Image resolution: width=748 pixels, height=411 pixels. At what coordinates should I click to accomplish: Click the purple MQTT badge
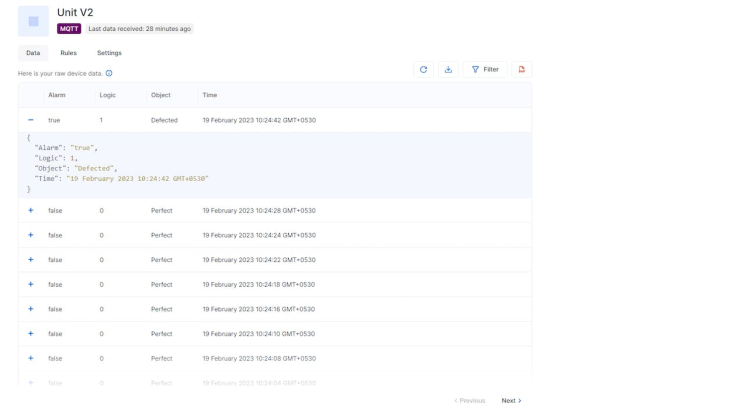tap(69, 29)
